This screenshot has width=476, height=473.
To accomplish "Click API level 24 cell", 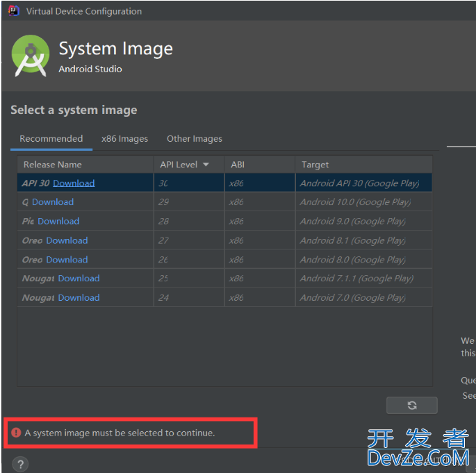I will point(189,297).
